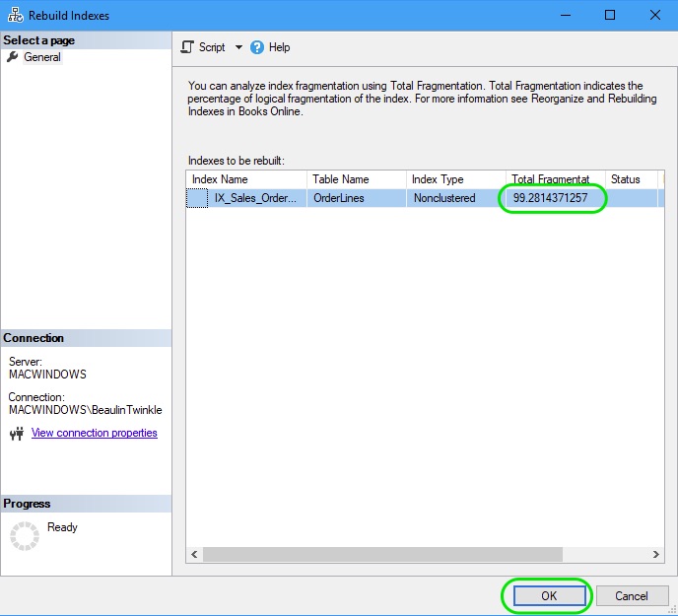
Task: Click the Total Fragmentation column header
Action: pos(555,179)
